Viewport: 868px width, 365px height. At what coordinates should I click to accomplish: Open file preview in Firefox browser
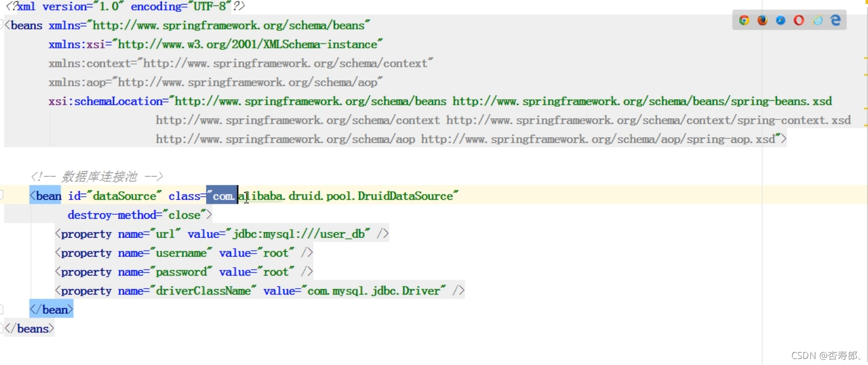pyautogui.click(x=762, y=20)
